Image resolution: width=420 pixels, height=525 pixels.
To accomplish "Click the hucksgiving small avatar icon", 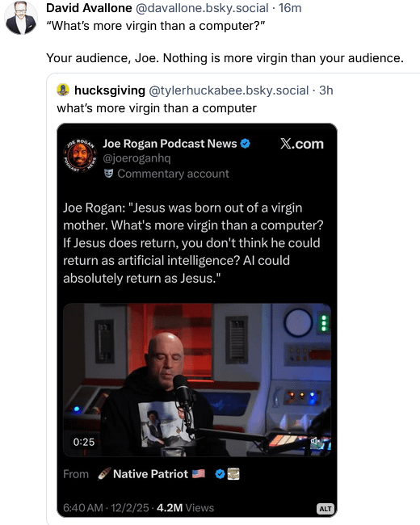I will click(63, 90).
